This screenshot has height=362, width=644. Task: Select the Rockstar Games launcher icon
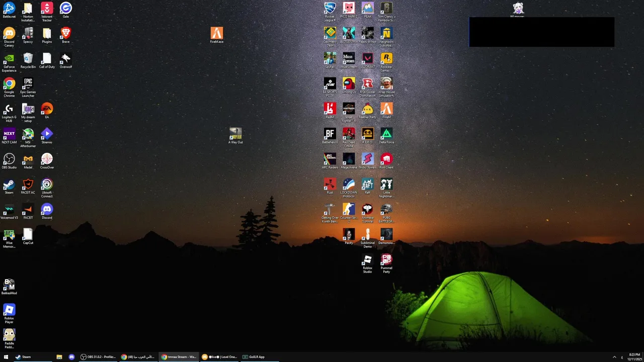[x=386, y=62]
